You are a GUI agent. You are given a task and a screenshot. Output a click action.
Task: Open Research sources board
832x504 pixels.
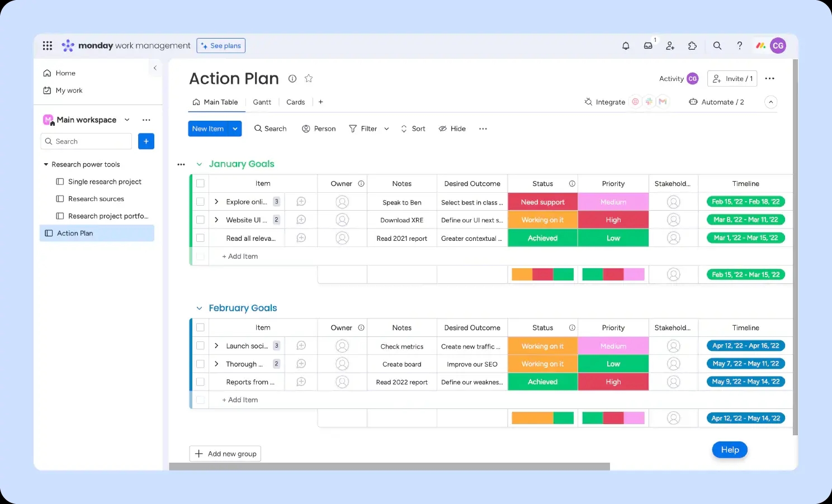90,199
